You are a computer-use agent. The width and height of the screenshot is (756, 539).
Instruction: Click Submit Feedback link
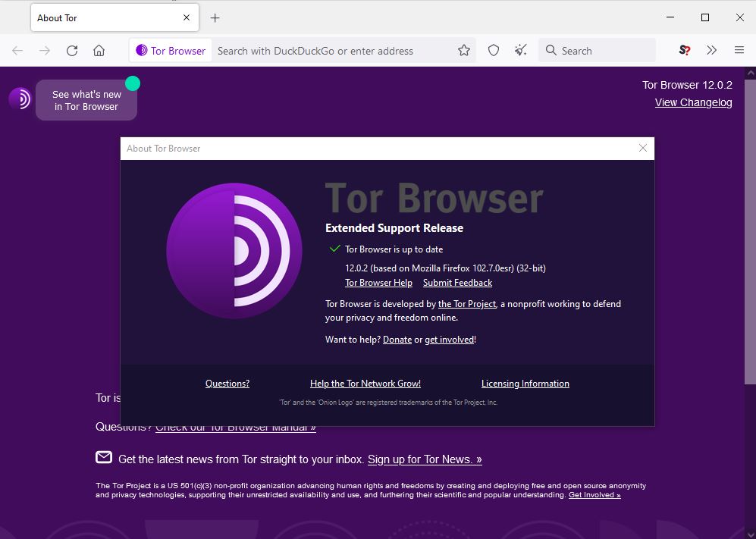tap(457, 283)
